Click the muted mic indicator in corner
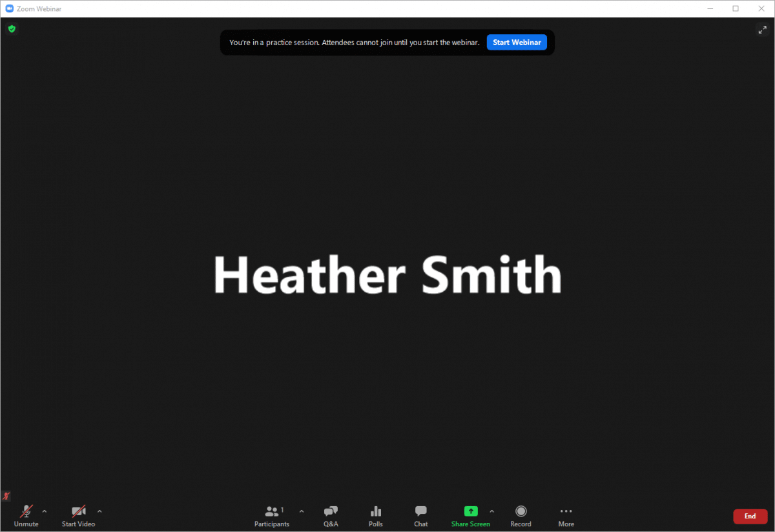Viewport: 775px width, 532px height. (x=6, y=496)
